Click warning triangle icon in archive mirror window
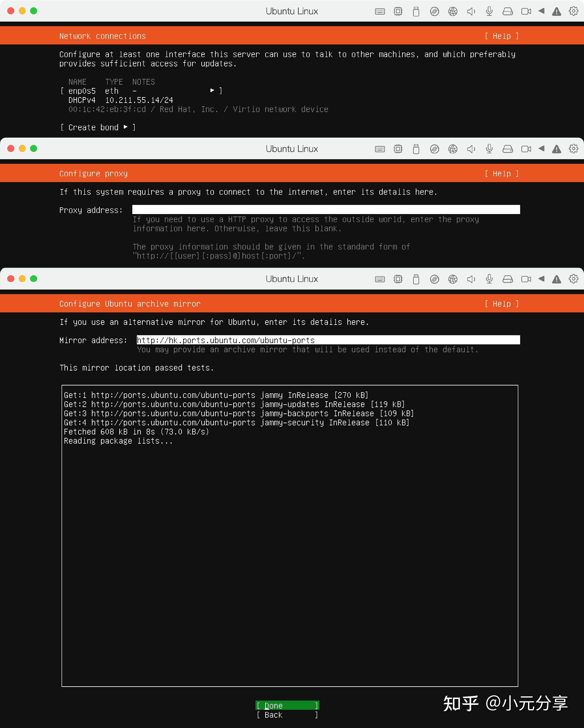Image resolution: width=584 pixels, height=728 pixels. (556, 279)
